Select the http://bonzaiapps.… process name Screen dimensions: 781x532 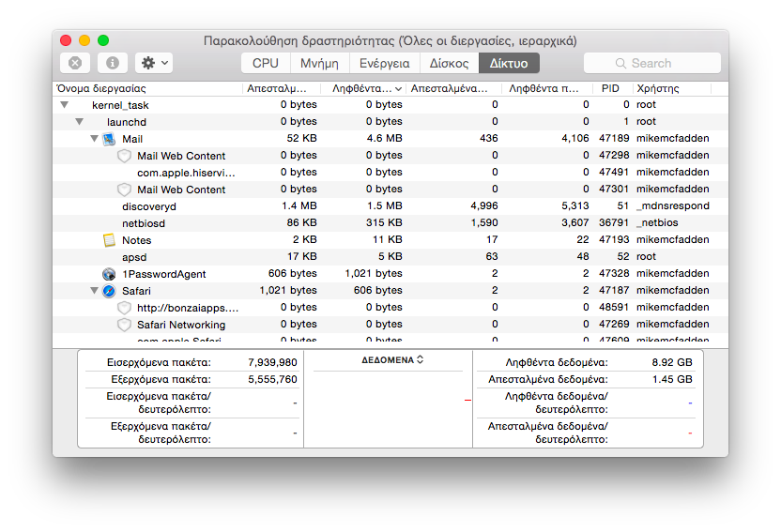(x=188, y=308)
